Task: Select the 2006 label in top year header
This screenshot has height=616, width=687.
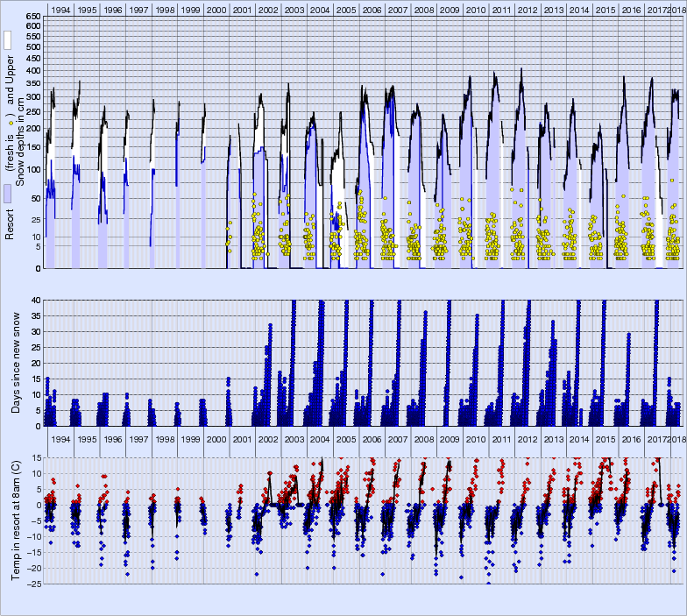Action: [x=372, y=10]
